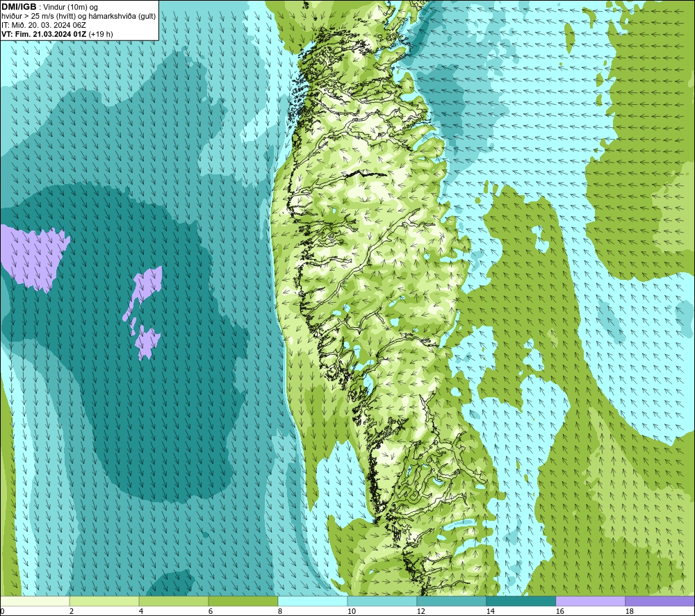Image resolution: width=695 pixels, height=616 pixels.
Task: Click the '8' label on the wind scale
Action: 280,611
